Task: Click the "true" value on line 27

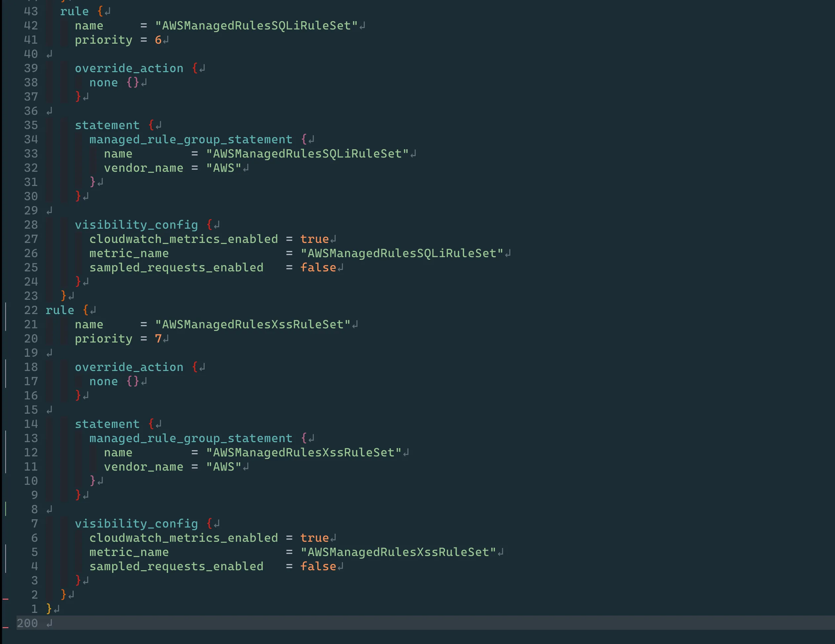Action: pyautogui.click(x=314, y=239)
